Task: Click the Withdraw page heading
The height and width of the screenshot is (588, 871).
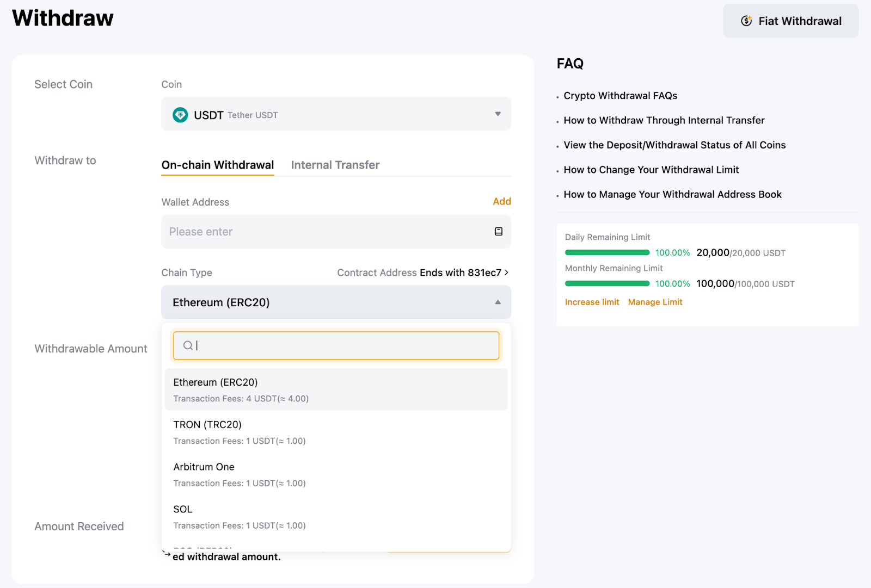Action: [63, 18]
